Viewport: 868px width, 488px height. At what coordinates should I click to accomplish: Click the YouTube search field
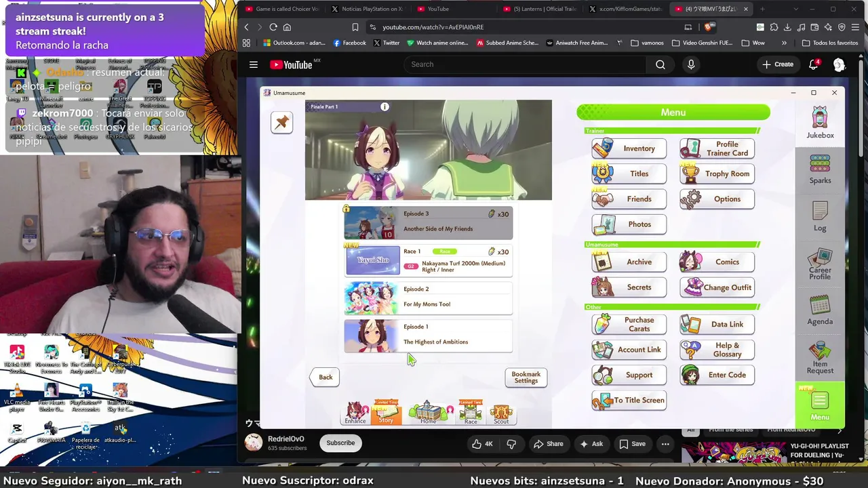(x=526, y=64)
